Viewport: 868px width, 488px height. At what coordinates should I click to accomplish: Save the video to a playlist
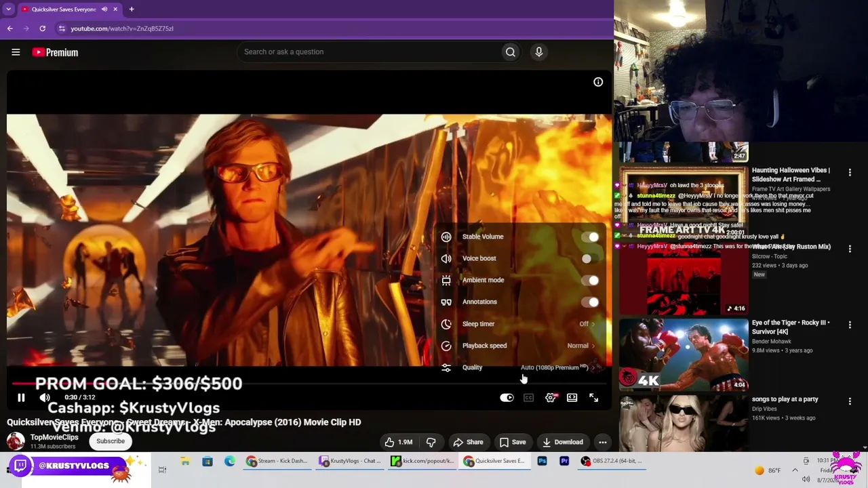tap(512, 442)
